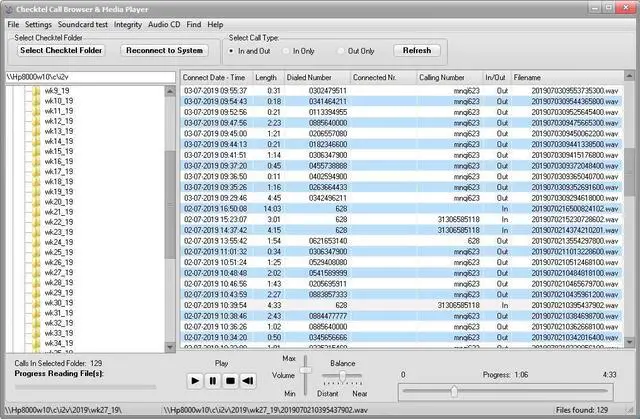The width and height of the screenshot is (640, 419).
Task: Open the wk20_19 folder
Action: click(60, 201)
